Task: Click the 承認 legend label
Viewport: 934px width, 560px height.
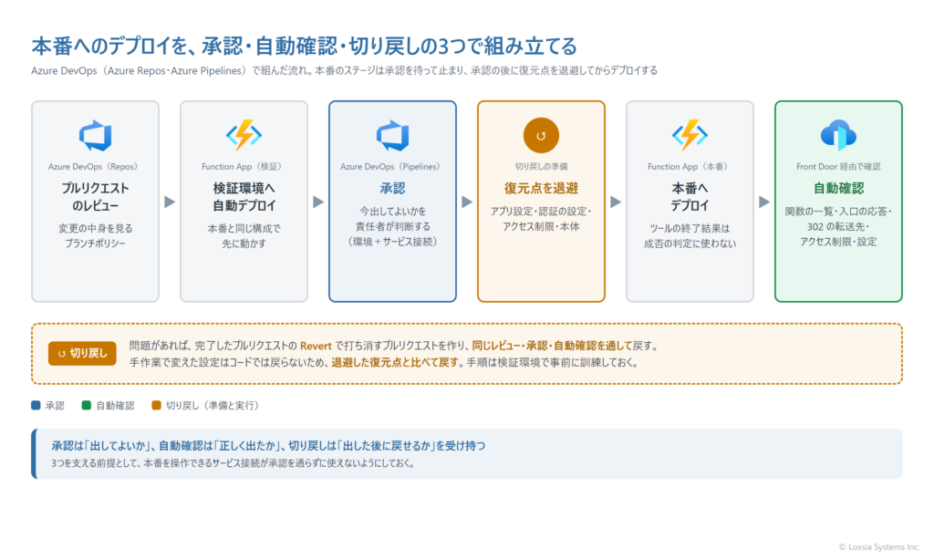Action: (x=55, y=406)
